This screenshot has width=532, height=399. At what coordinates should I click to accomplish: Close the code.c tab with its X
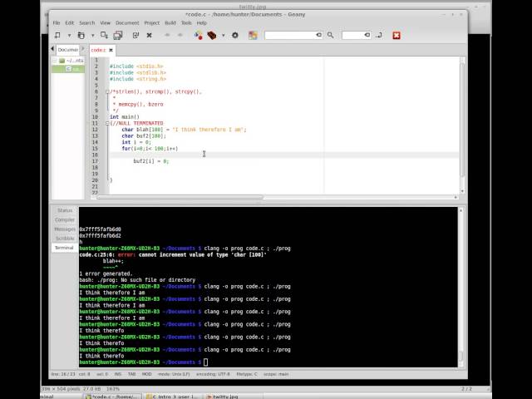(111, 50)
